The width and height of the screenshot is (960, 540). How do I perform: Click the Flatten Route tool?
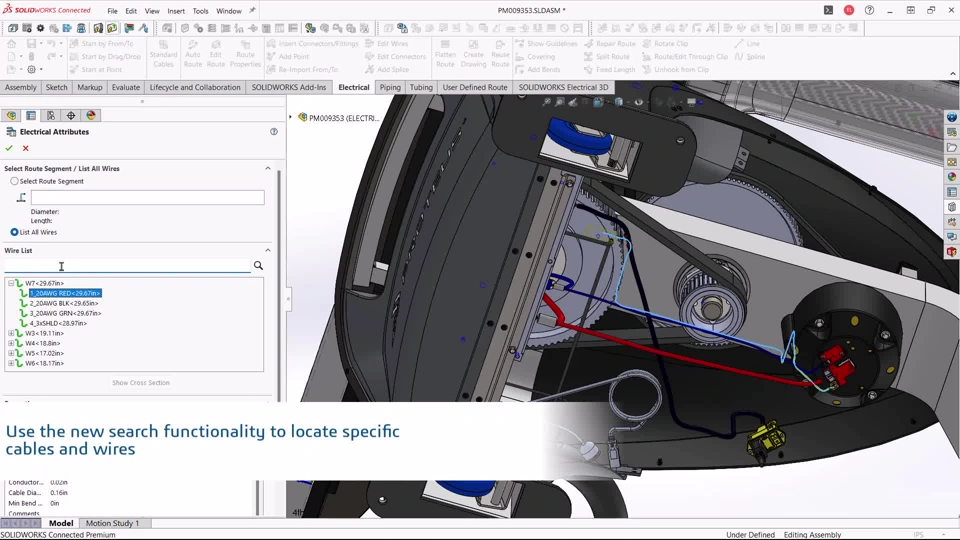tap(445, 54)
